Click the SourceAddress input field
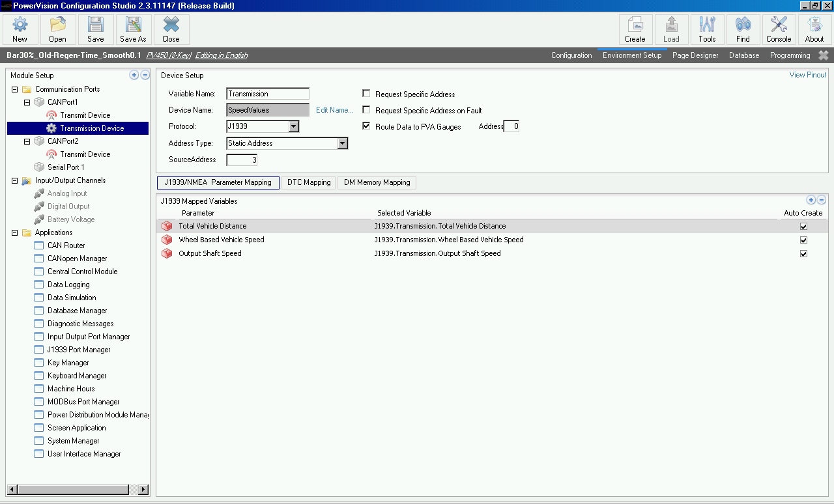 [242, 160]
